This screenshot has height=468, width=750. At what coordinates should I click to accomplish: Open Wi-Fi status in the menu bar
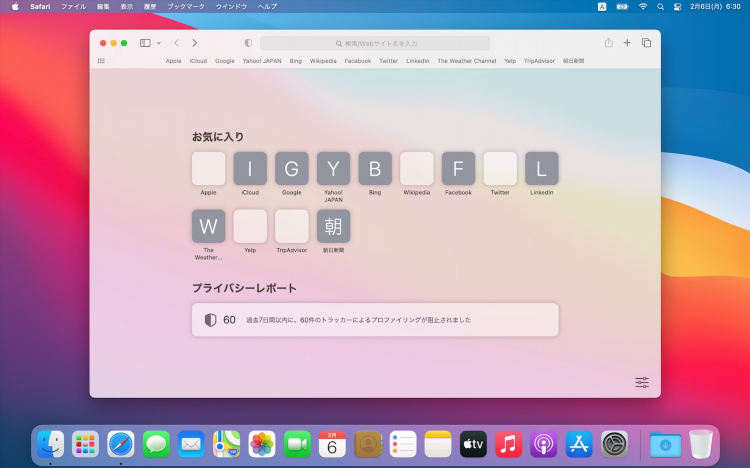coord(643,7)
